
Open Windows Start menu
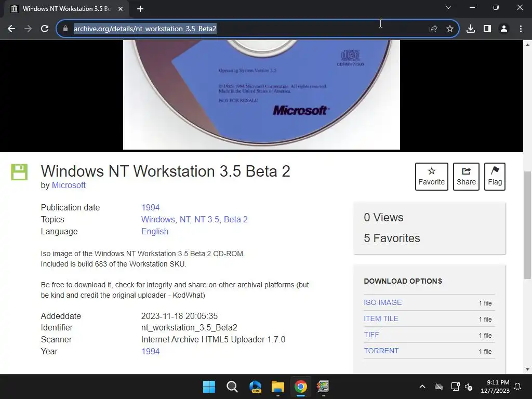click(209, 387)
